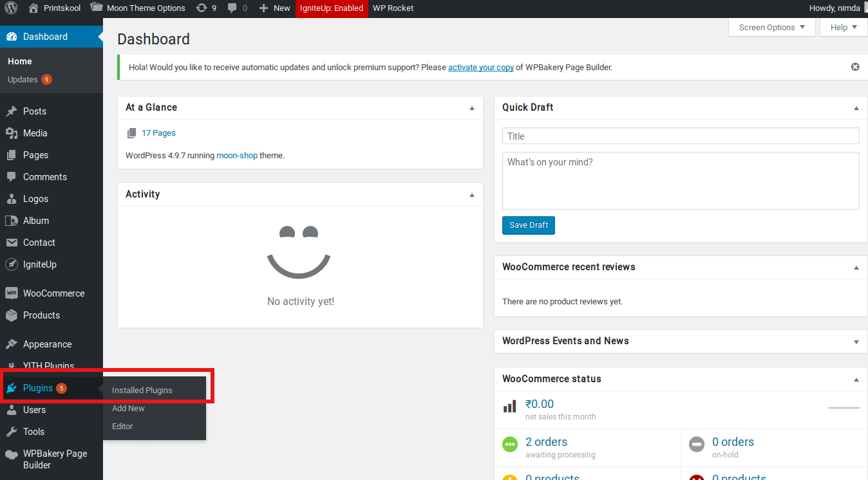
Task: Click the Users icon in sidebar
Action: pos(12,410)
